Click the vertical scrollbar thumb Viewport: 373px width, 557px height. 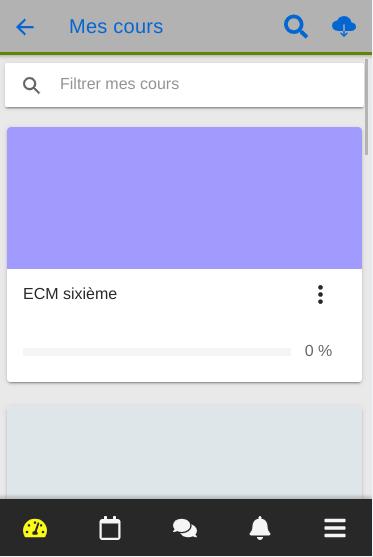coord(366,107)
